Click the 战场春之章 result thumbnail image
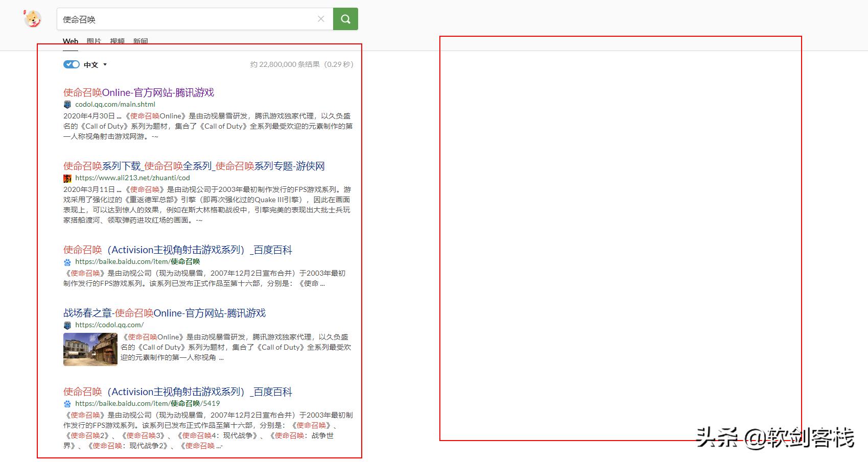 90,349
